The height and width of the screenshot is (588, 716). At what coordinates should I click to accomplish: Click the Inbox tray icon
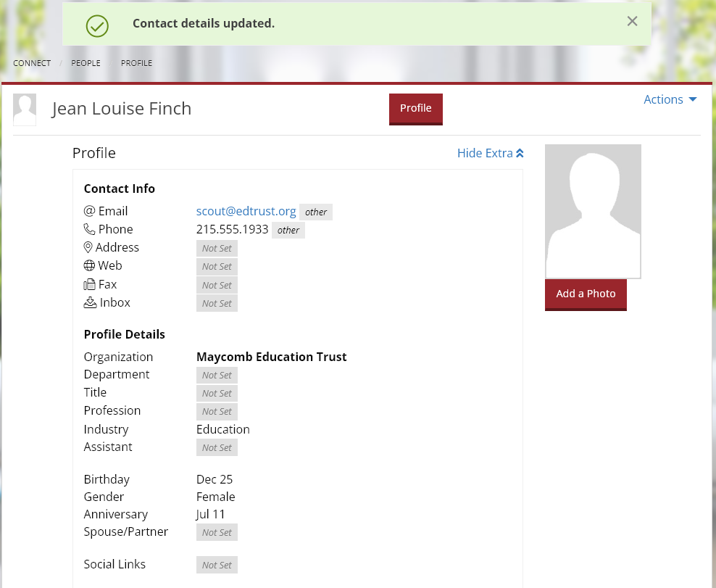(x=89, y=302)
